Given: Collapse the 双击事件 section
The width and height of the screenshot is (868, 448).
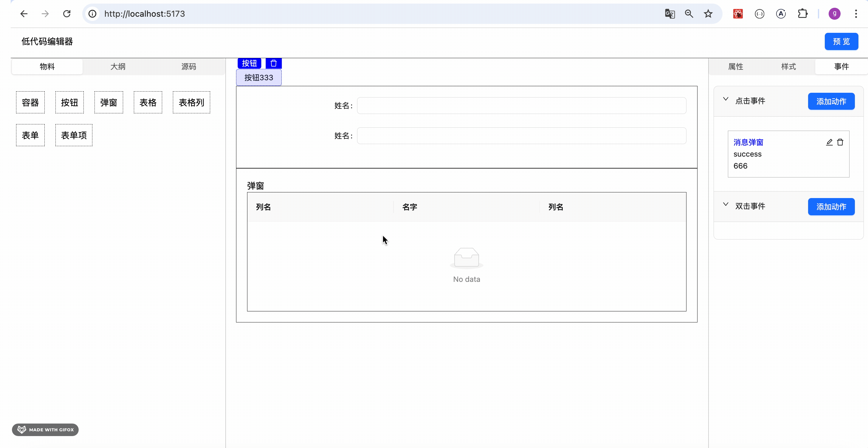Looking at the screenshot, I should (x=726, y=204).
